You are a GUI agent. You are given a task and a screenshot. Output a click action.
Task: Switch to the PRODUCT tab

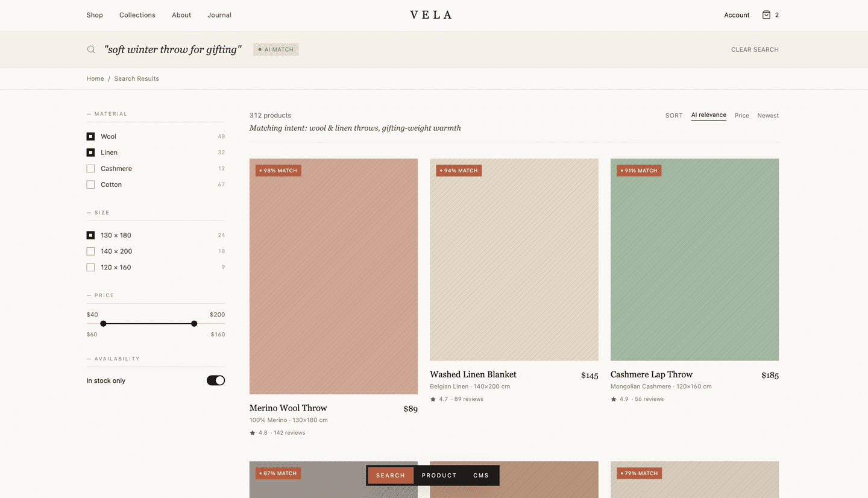point(438,475)
